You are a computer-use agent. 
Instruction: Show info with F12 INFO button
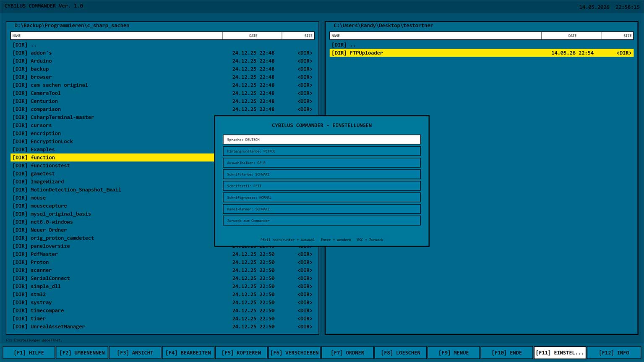click(614, 353)
